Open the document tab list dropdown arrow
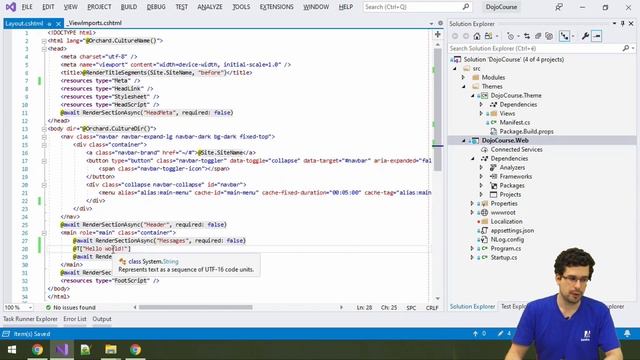The image size is (640, 360). coord(431,24)
